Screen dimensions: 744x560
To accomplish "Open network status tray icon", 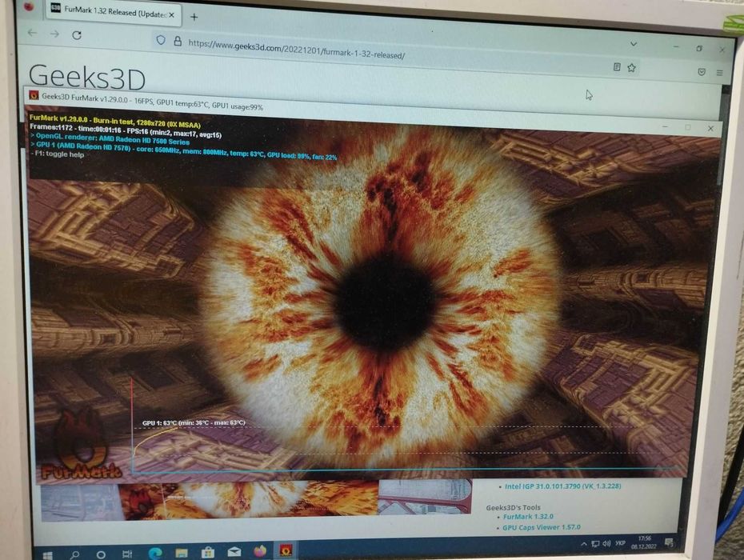I will [595, 544].
